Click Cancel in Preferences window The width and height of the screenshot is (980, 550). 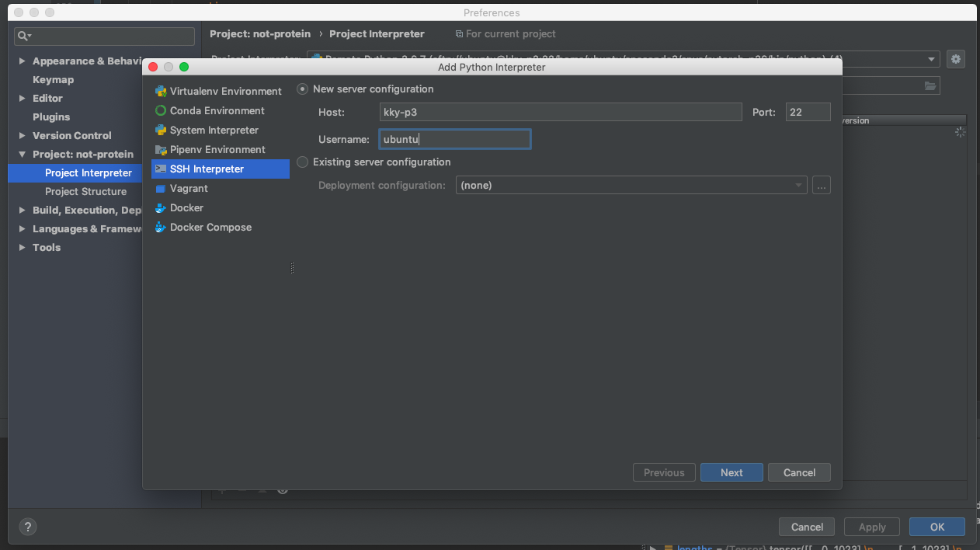[807, 527]
